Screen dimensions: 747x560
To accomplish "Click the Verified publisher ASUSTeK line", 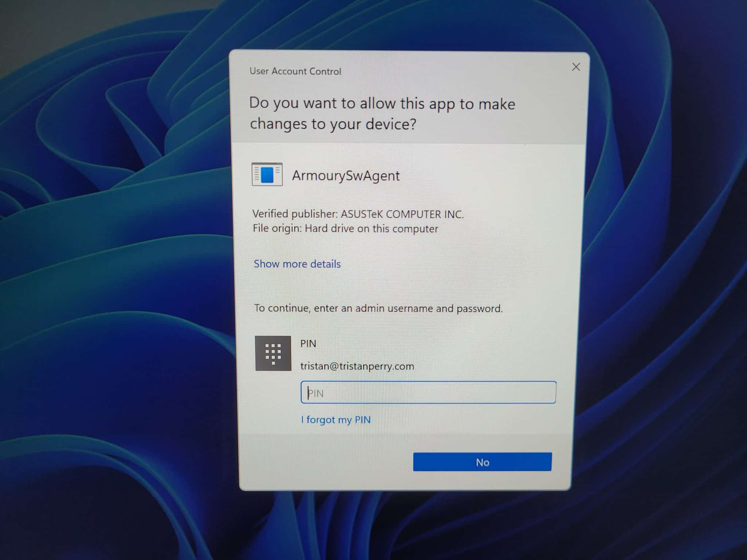I will pos(358,214).
